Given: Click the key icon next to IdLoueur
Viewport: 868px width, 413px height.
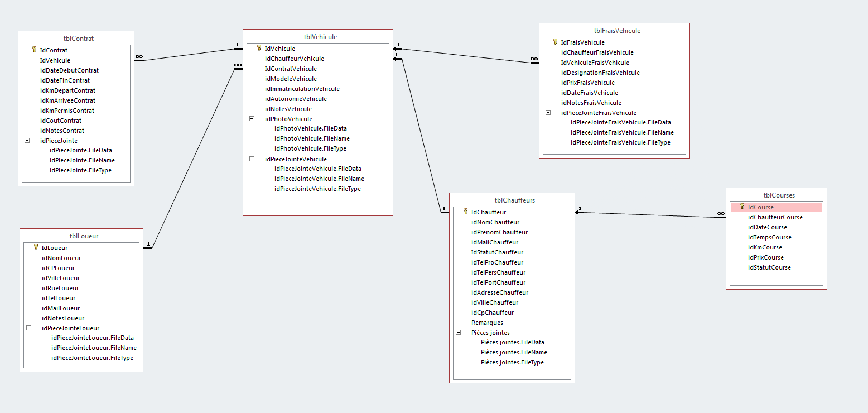Looking at the screenshot, I should (36, 247).
